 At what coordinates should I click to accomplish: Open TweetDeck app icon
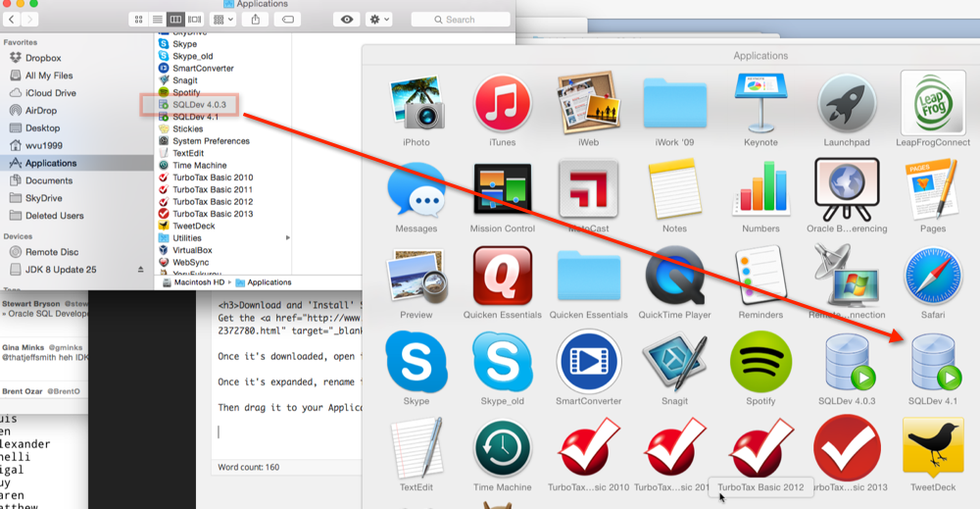[933, 448]
